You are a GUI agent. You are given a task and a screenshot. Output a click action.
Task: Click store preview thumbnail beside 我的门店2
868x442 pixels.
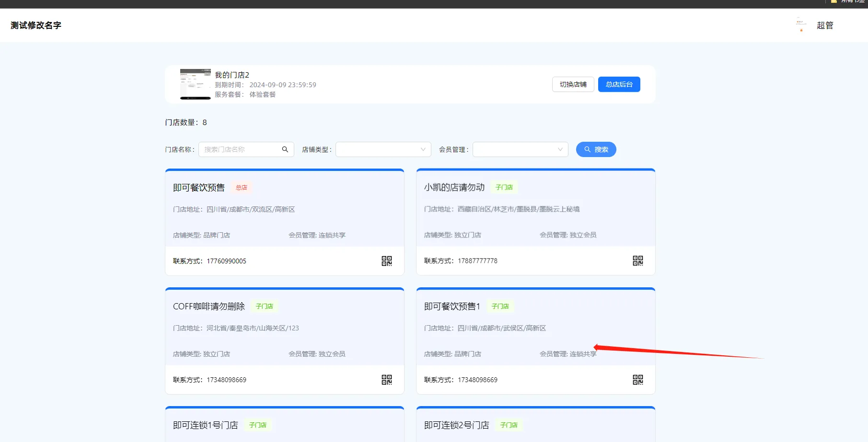coord(195,84)
